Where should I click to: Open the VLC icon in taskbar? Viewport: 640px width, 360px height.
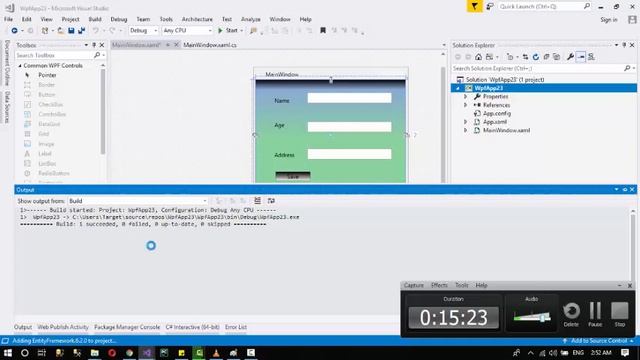click(x=216, y=353)
